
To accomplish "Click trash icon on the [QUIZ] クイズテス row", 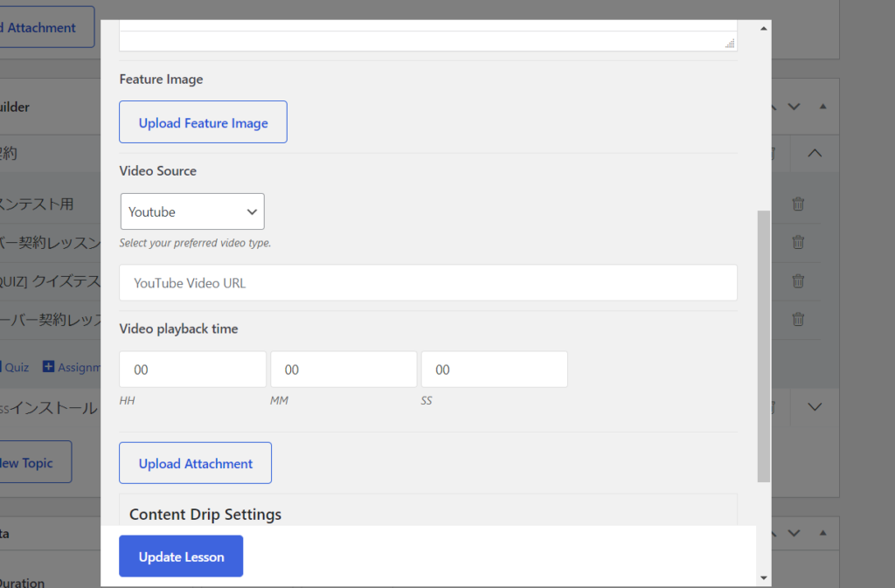I will (x=798, y=281).
